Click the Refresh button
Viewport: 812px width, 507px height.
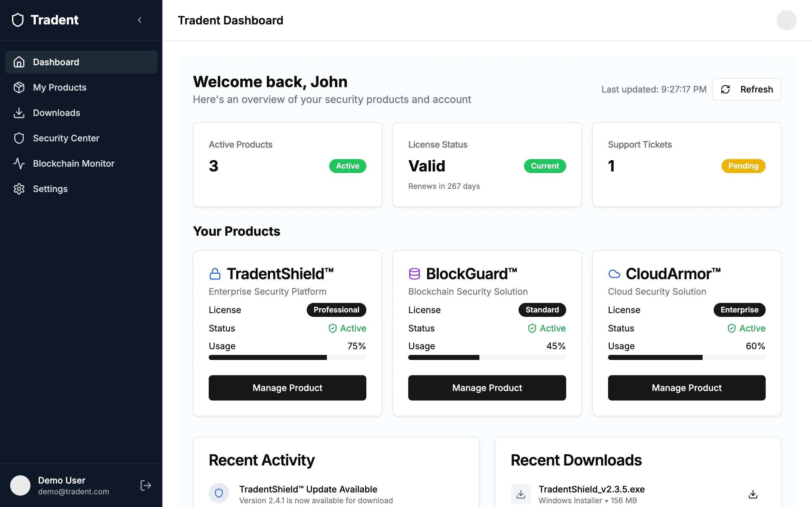746,89
